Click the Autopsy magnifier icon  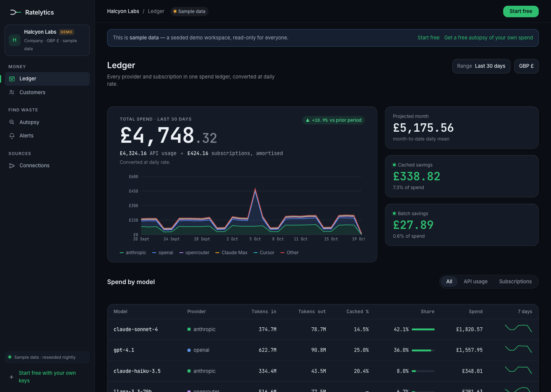12,122
